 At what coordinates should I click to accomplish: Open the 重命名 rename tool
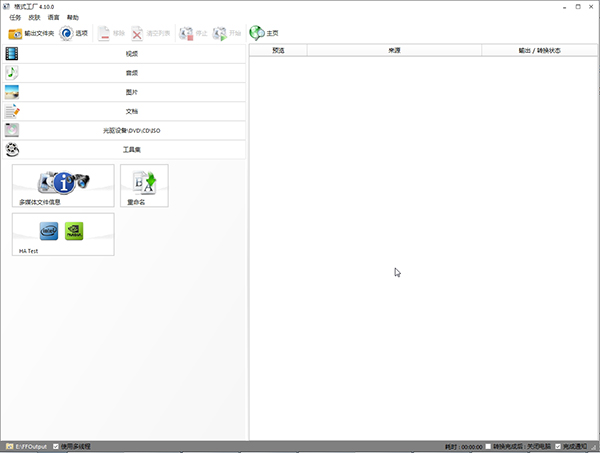pos(144,186)
